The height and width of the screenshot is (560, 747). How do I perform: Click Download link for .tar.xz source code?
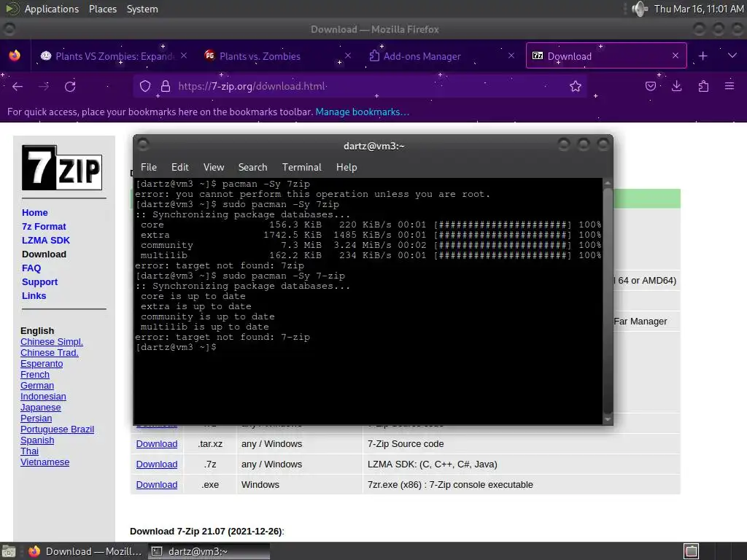point(157,444)
